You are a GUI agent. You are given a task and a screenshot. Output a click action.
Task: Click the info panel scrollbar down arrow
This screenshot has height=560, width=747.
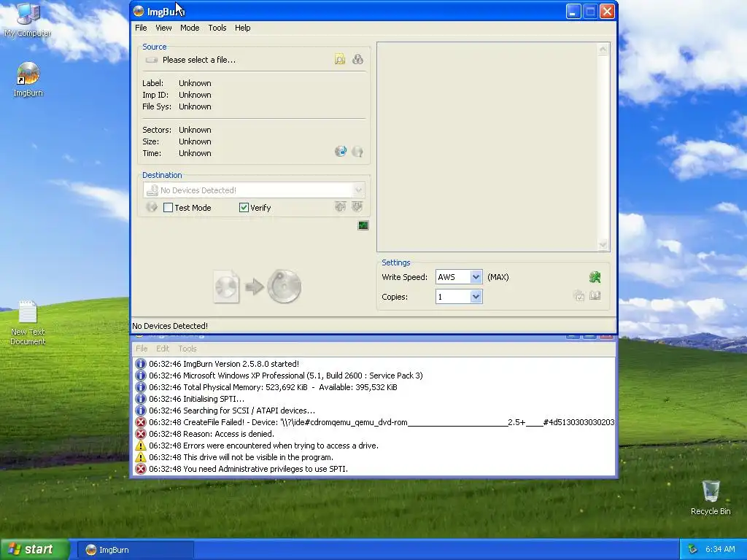[603, 245]
